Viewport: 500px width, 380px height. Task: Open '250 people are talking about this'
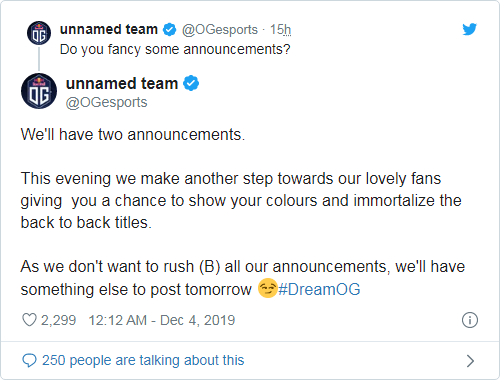pyautogui.click(x=143, y=360)
